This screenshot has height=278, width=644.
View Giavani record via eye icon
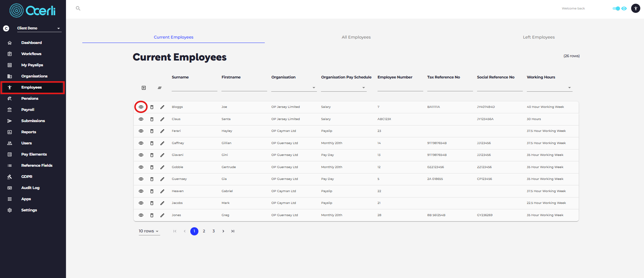[x=141, y=155]
